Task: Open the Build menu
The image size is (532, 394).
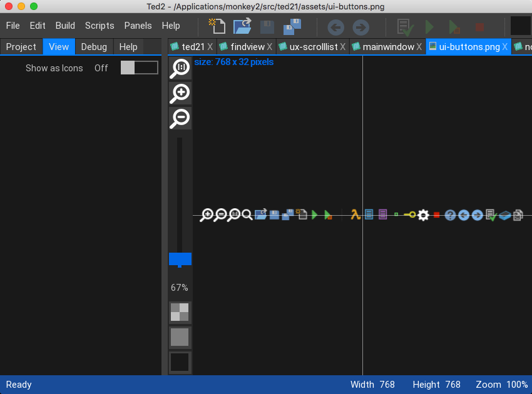Action: point(65,26)
